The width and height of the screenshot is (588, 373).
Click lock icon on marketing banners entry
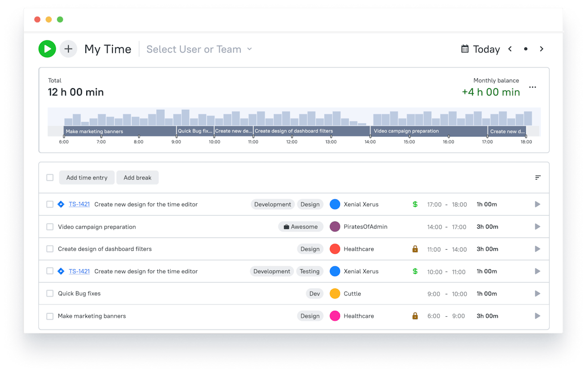(415, 316)
